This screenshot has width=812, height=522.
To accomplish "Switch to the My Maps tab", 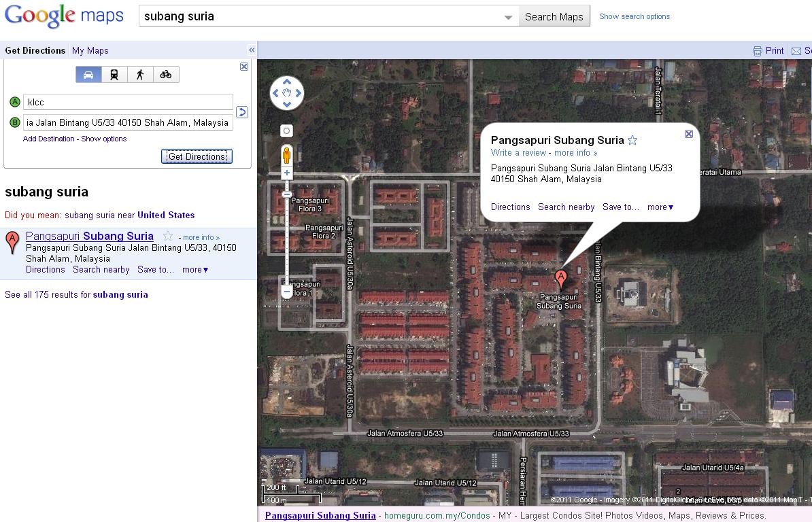I will point(90,50).
